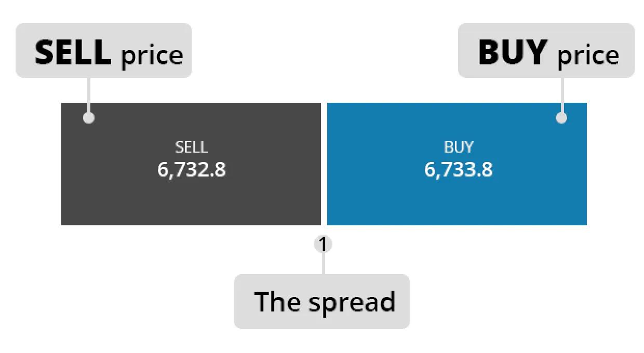Click the connector line under BUY price callout

click(561, 95)
